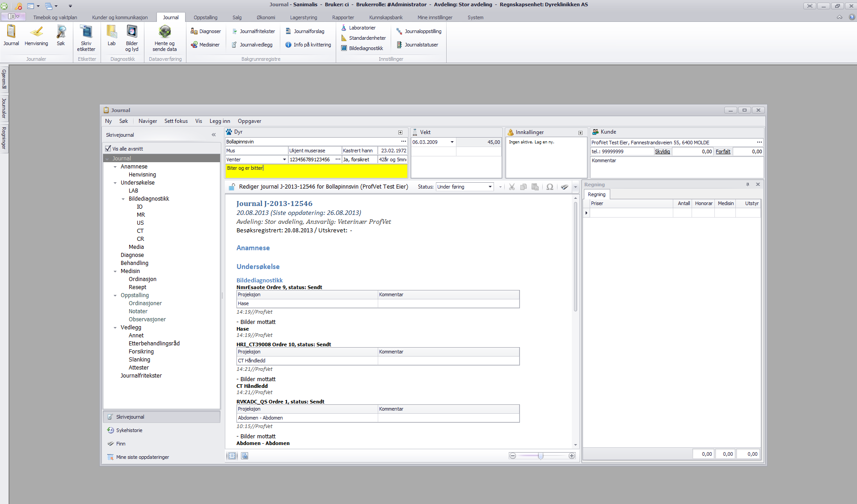Image resolution: width=857 pixels, height=504 pixels.
Task: Open the Journaler vertical side tab
Action: click(x=4, y=108)
